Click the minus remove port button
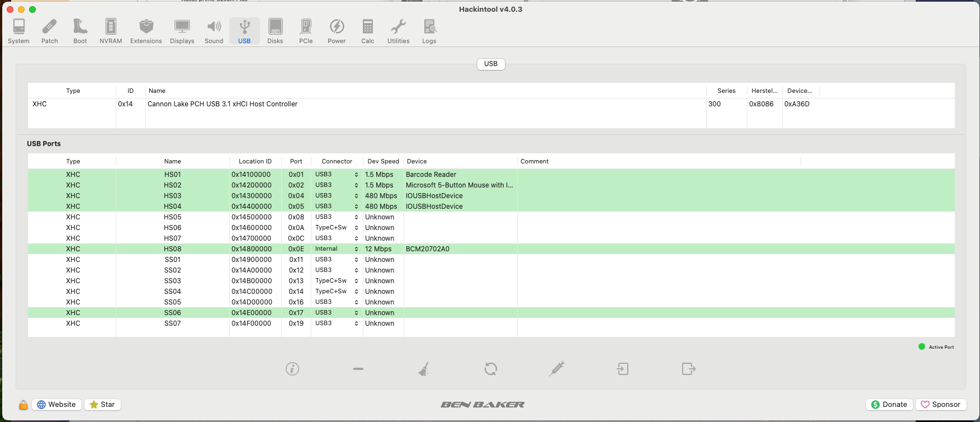The height and width of the screenshot is (422, 980). (x=358, y=369)
